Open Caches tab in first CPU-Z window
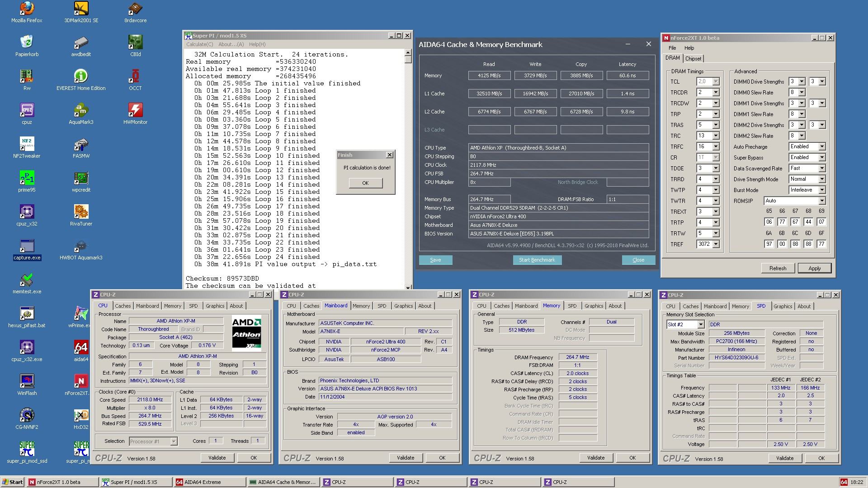868x488 pixels. pos(123,306)
